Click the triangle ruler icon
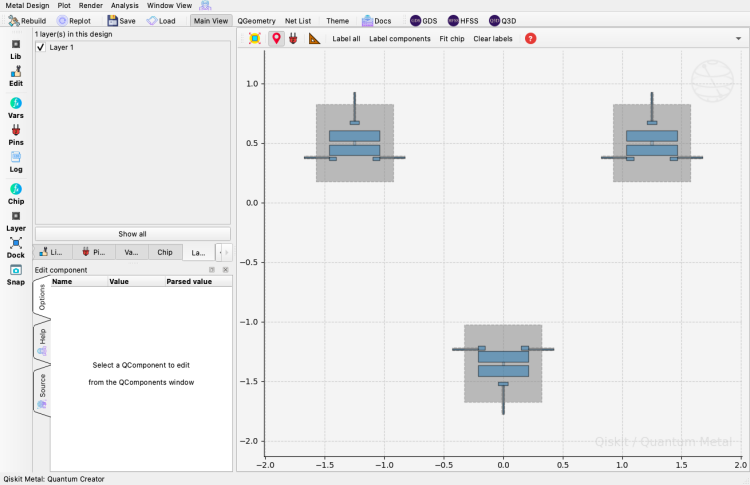Image resolution: width=750 pixels, height=485 pixels. [314, 38]
